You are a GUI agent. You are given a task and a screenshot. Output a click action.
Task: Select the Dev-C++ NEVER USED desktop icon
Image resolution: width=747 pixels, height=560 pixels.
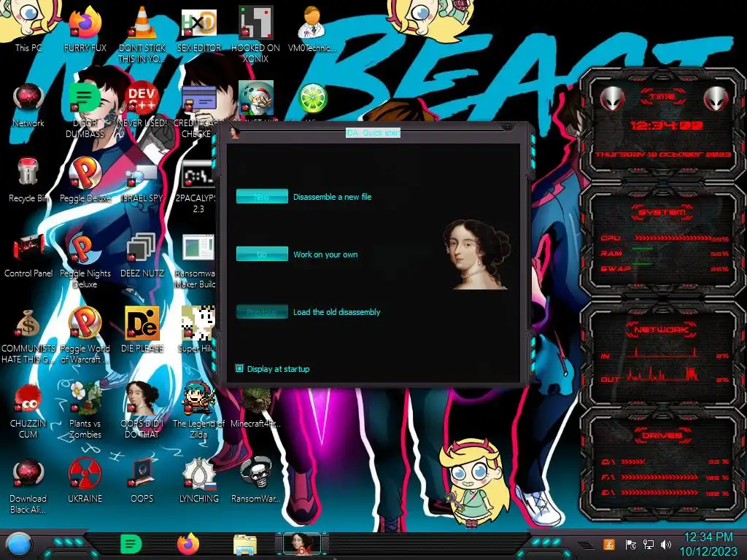[x=142, y=105]
